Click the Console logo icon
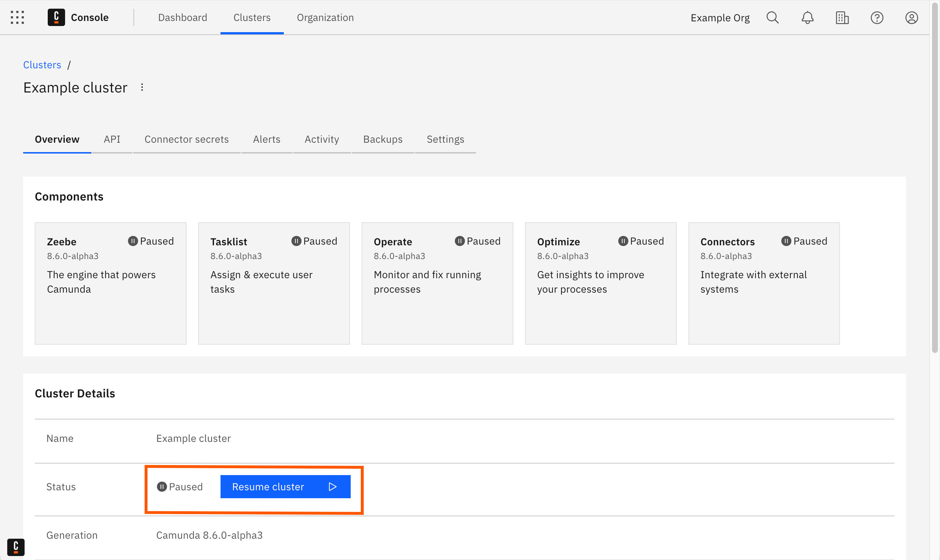The image size is (940, 560). click(x=56, y=17)
